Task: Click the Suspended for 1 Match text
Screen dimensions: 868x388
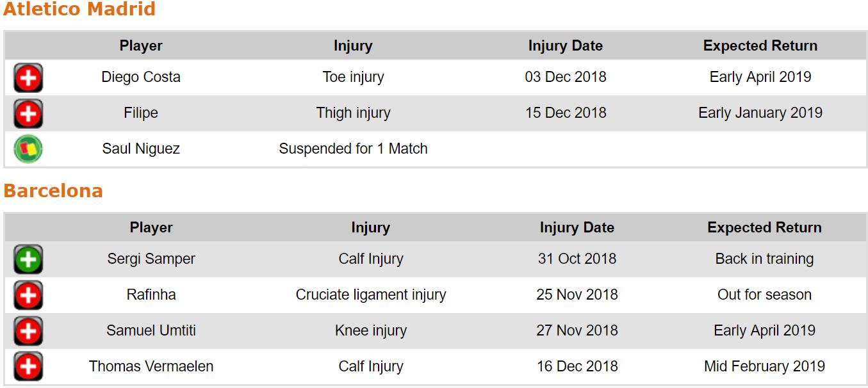Action: 353,149
